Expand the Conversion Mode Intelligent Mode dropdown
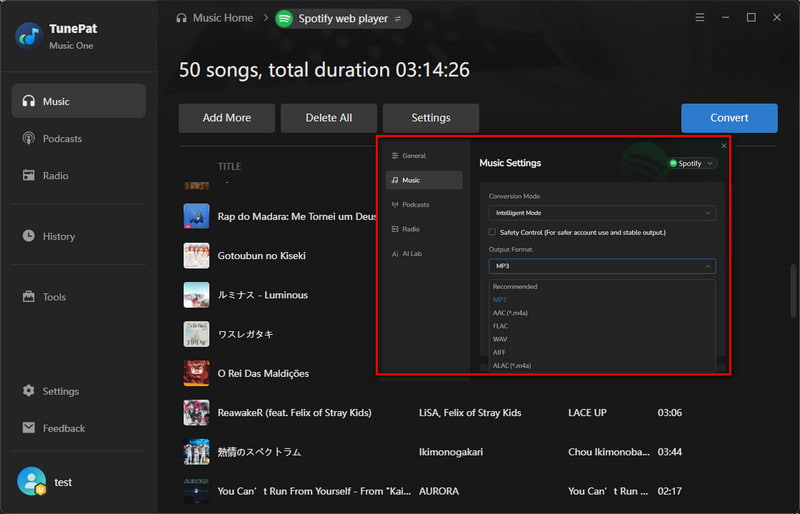The height and width of the screenshot is (514, 800). click(x=602, y=213)
